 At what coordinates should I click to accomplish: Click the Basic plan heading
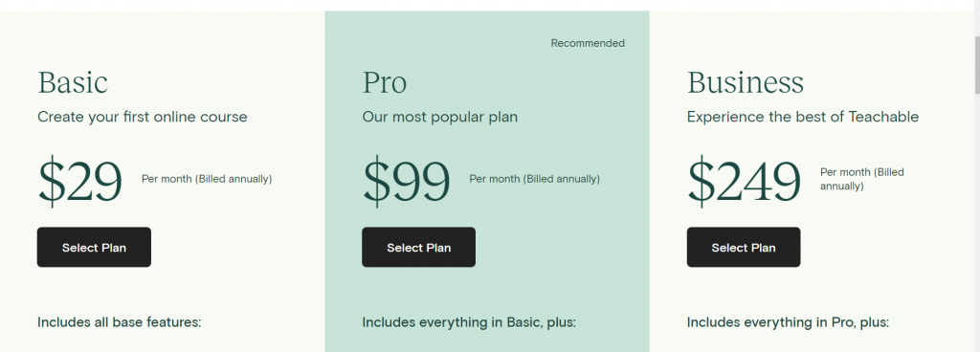click(x=73, y=82)
